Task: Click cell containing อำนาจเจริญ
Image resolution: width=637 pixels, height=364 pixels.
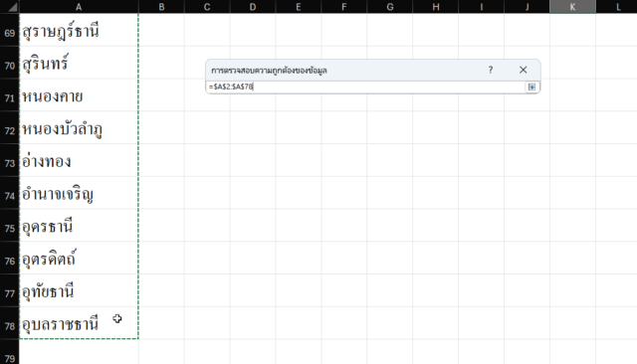Action: [x=79, y=193]
